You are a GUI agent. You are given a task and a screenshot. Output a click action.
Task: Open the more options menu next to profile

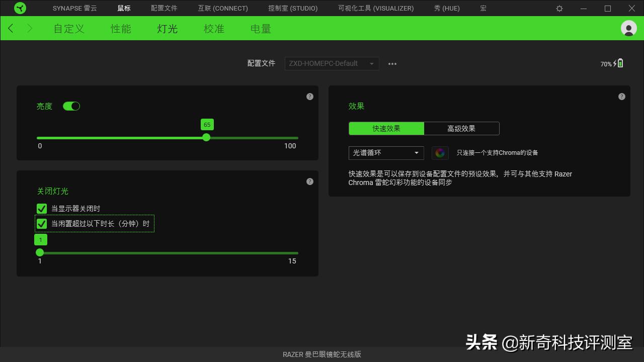point(392,63)
